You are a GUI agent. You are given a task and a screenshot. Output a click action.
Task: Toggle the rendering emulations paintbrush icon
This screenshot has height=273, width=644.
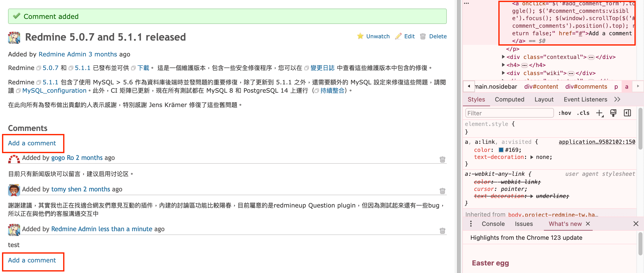(x=613, y=113)
